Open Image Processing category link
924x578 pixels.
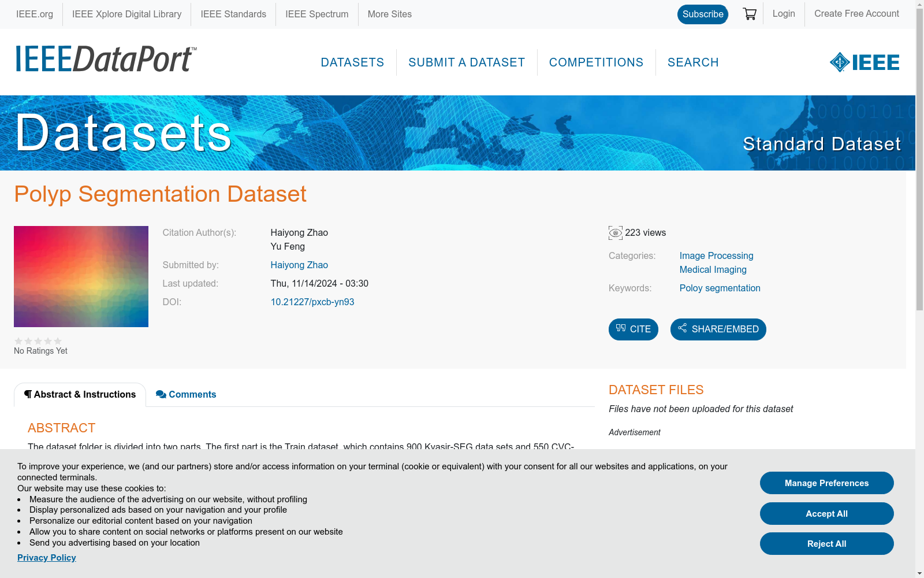tap(716, 256)
